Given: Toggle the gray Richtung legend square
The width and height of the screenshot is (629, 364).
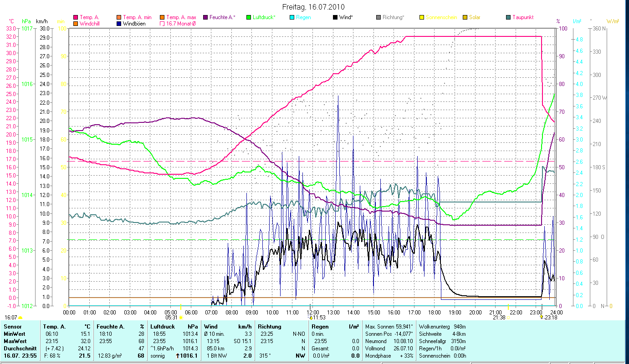Looking at the screenshot, I should [378, 17].
